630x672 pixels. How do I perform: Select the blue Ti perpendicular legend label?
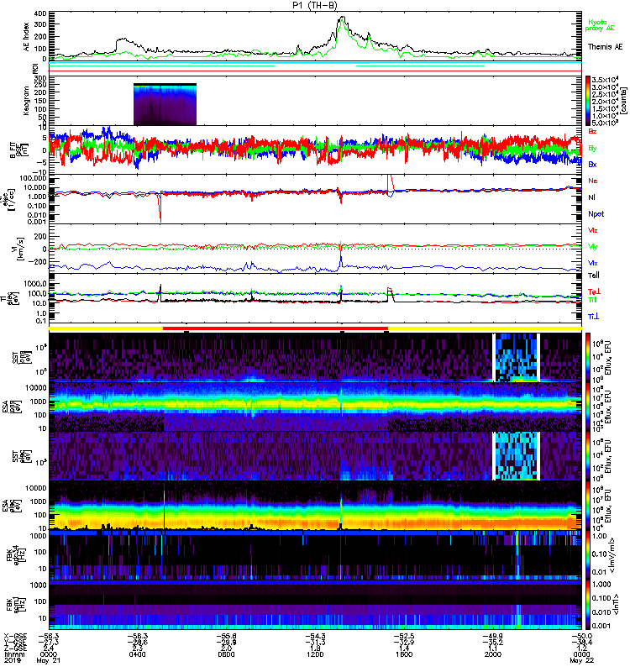click(593, 317)
